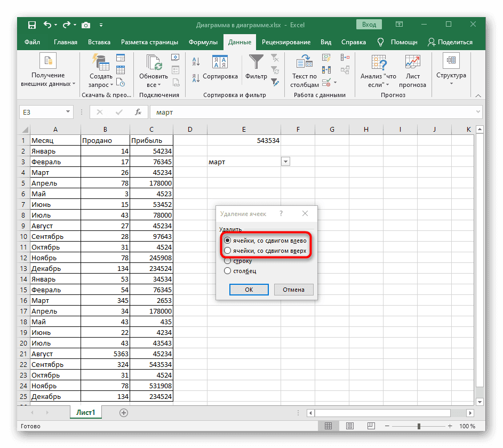Click the formula bar containing 'март'

point(315,113)
